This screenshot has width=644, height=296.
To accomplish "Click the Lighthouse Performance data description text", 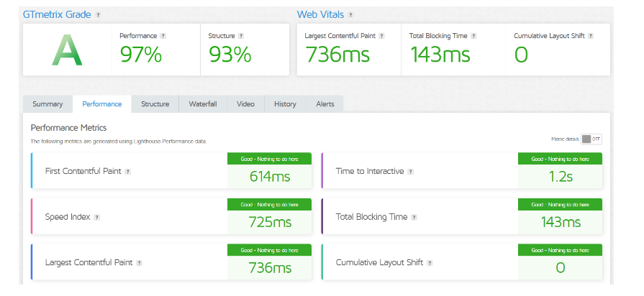I will pos(119,142).
